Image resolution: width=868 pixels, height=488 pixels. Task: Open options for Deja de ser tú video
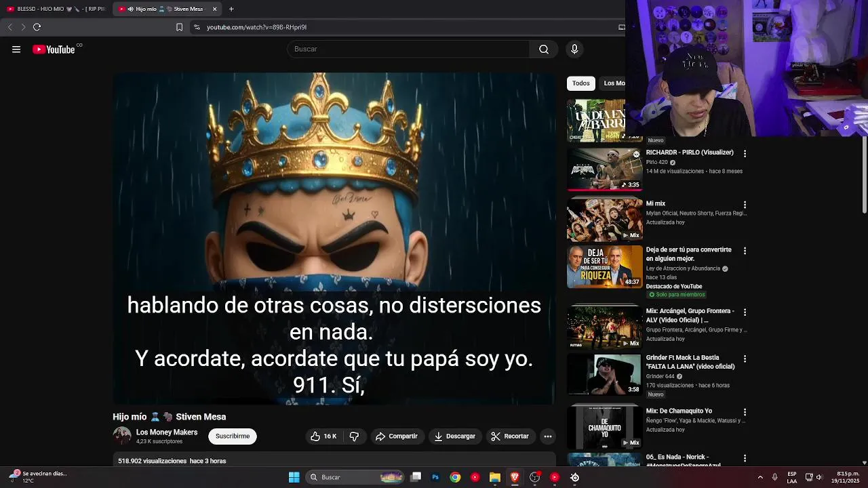click(745, 251)
